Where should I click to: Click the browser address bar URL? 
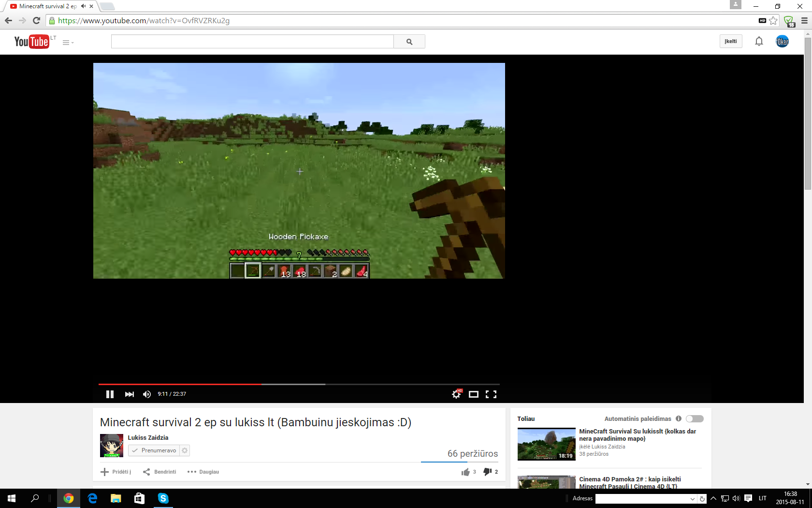tap(144, 21)
